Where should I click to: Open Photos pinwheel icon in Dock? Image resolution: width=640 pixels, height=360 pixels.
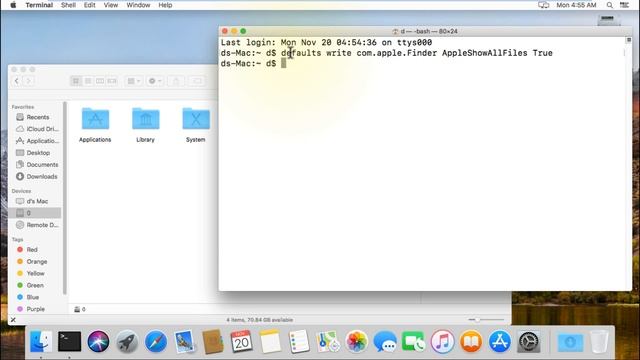tap(356, 341)
